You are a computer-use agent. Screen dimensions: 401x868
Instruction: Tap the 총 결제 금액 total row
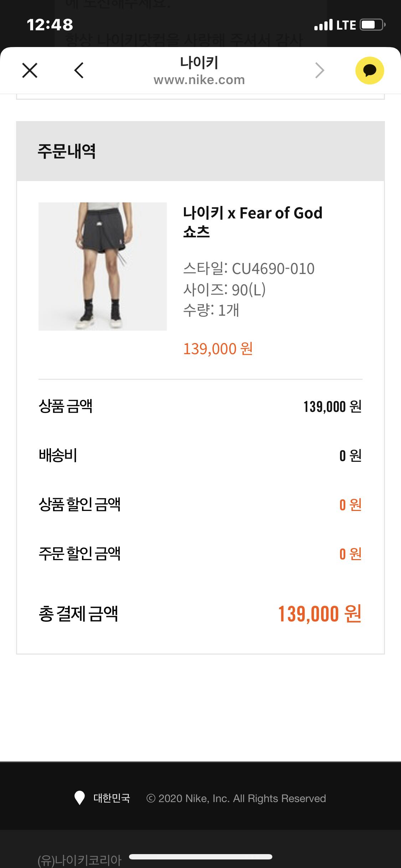(x=200, y=614)
